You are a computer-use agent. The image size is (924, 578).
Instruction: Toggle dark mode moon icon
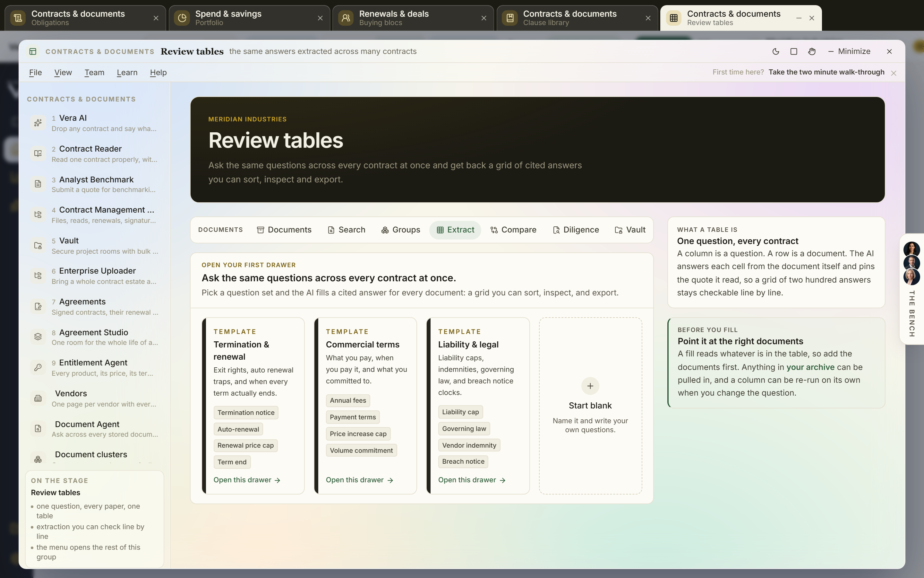[x=775, y=52]
